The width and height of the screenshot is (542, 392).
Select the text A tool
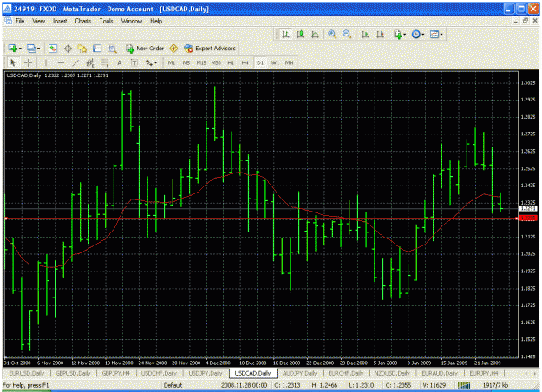pyautogui.click(x=120, y=62)
